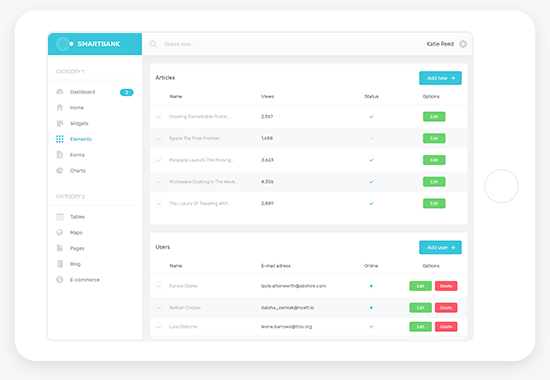Click the Add new article button
Image resolution: width=550 pixels, height=380 pixels.
coord(440,78)
